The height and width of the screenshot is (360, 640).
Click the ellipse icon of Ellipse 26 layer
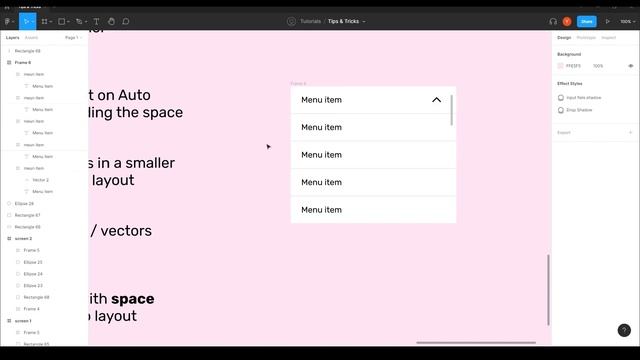tap(9, 204)
